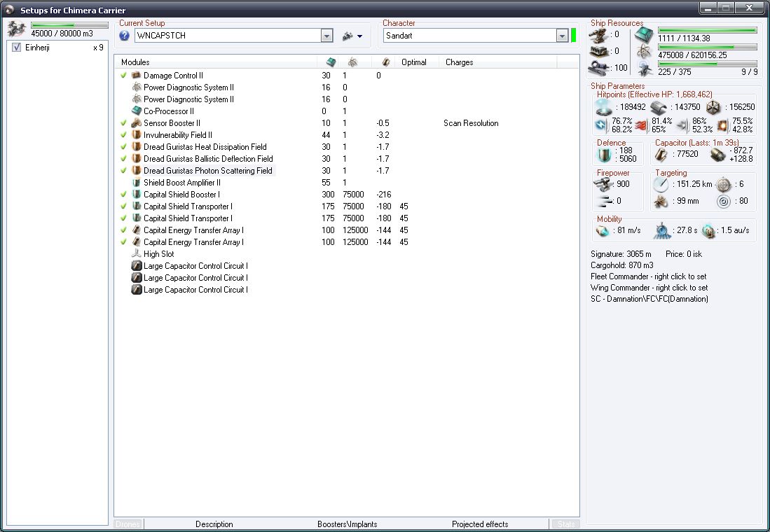
Task: Switch to the Drones tab
Action: [x=128, y=524]
